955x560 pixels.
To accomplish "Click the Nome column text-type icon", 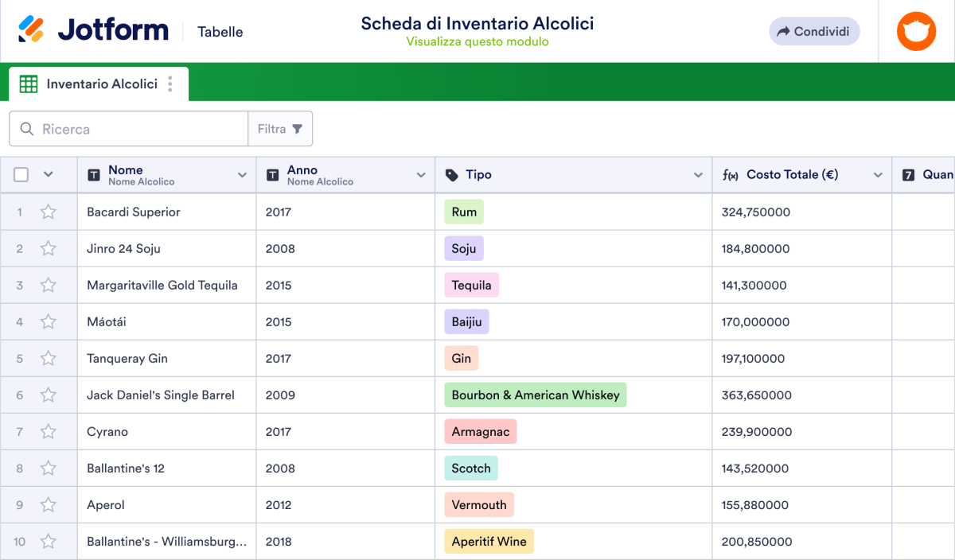I will [x=94, y=175].
